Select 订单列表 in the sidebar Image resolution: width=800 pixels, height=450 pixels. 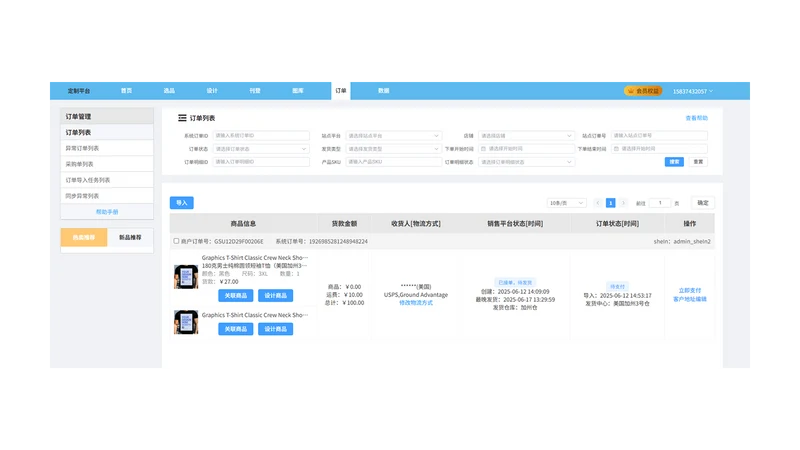(x=107, y=132)
